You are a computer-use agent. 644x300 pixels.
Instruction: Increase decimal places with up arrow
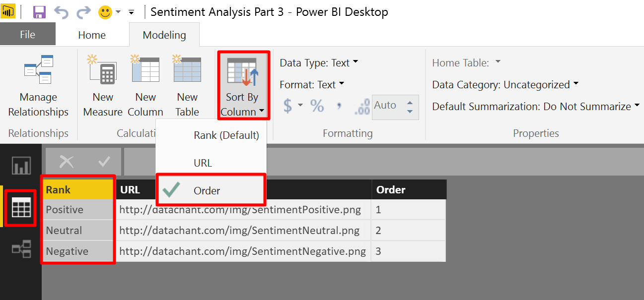tap(410, 102)
